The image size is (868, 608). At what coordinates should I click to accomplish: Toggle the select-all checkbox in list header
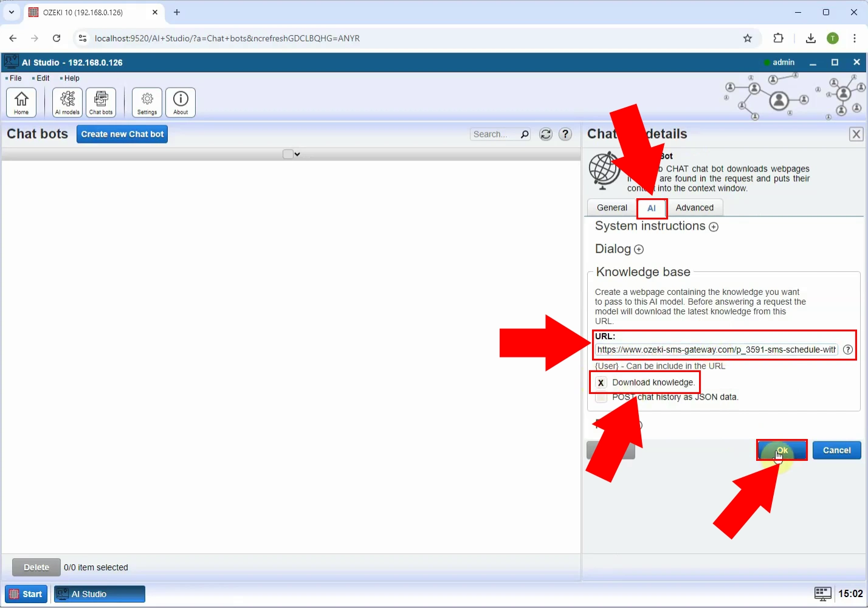click(x=288, y=154)
